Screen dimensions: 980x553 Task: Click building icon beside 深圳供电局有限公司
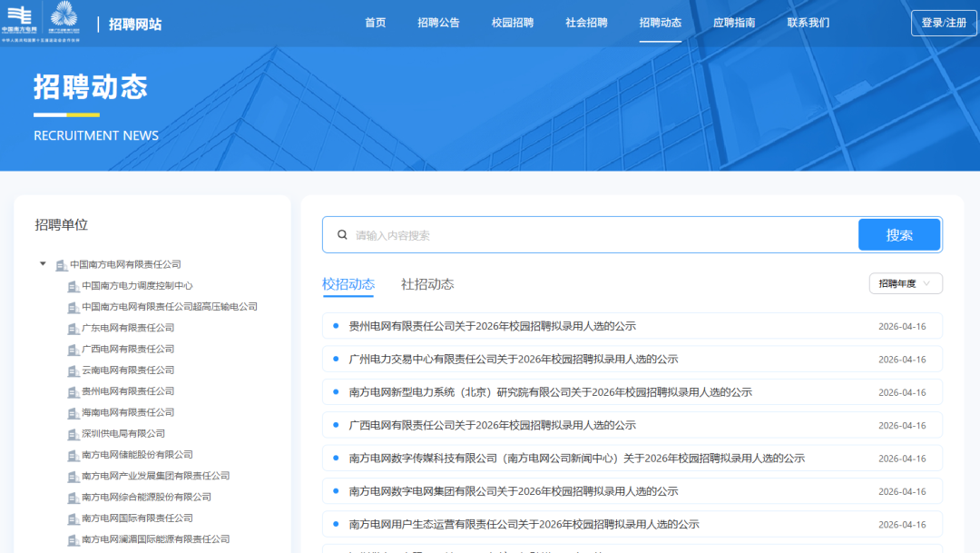pyautogui.click(x=73, y=434)
